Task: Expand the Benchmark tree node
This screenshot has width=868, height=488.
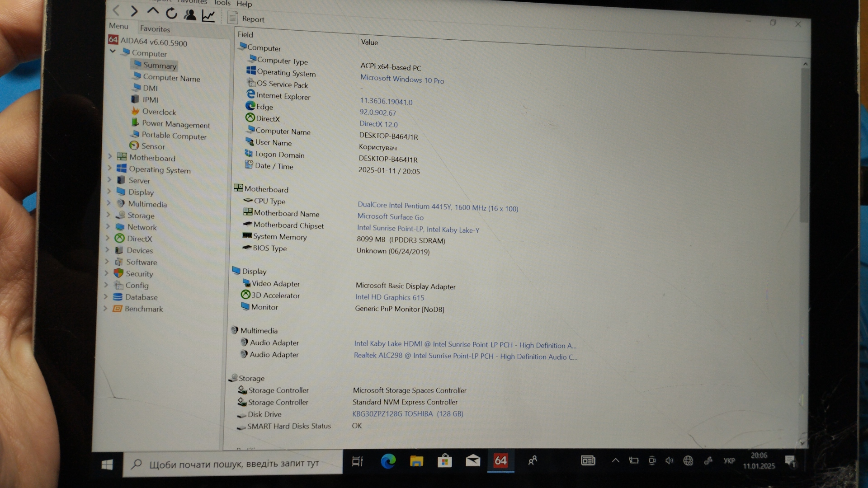Action: point(105,308)
